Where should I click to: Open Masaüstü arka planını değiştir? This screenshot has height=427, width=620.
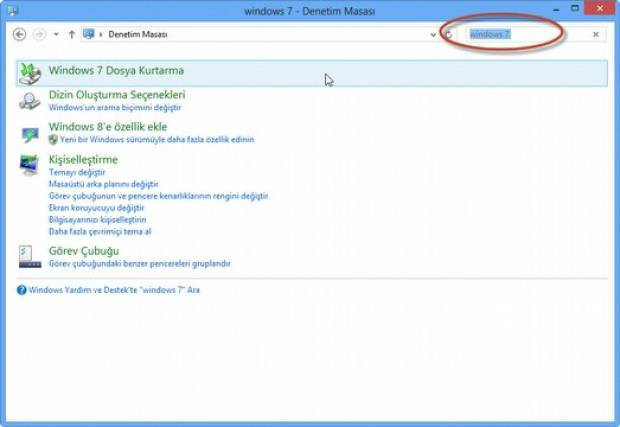click(x=104, y=184)
